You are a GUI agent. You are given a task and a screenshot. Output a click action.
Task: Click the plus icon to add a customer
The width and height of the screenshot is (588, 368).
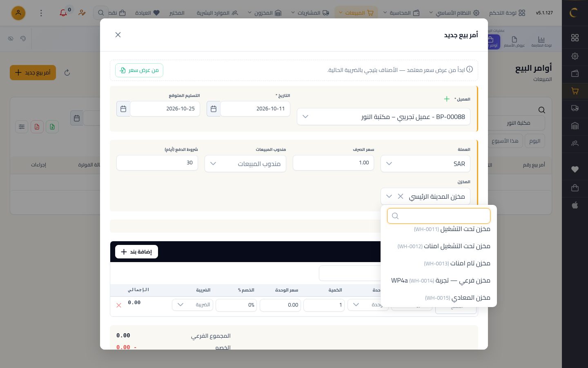[447, 99]
